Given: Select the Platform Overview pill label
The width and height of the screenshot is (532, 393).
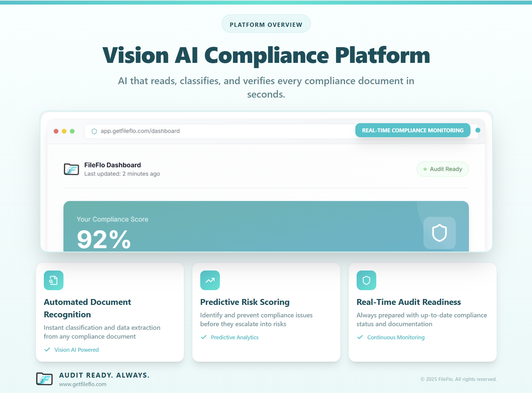Looking at the screenshot, I should (266, 25).
